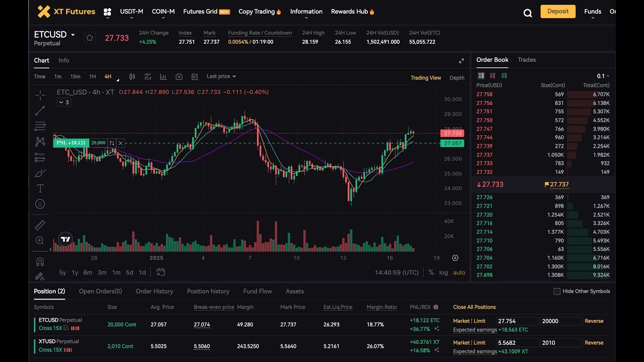Open the chart indicators menu
This screenshot has width=644, height=362.
click(x=148, y=76)
